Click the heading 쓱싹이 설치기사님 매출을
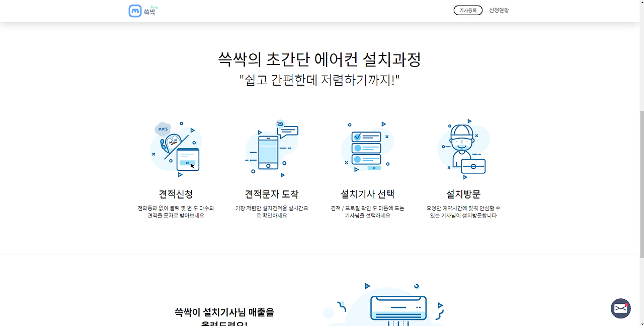The width and height of the screenshot is (644, 326). (x=224, y=312)
